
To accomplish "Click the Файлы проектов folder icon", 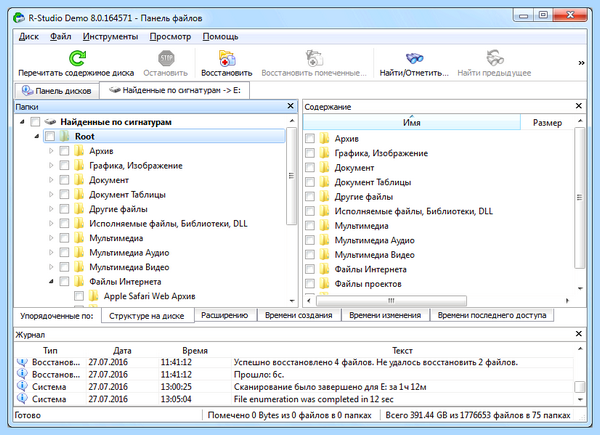I will tap(324, 283).
